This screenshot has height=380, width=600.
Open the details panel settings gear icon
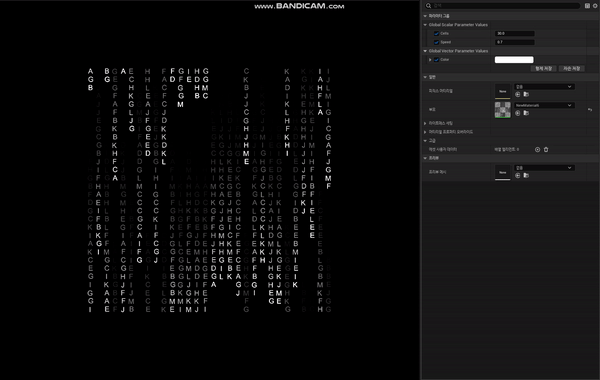click(x=595, y=6)
